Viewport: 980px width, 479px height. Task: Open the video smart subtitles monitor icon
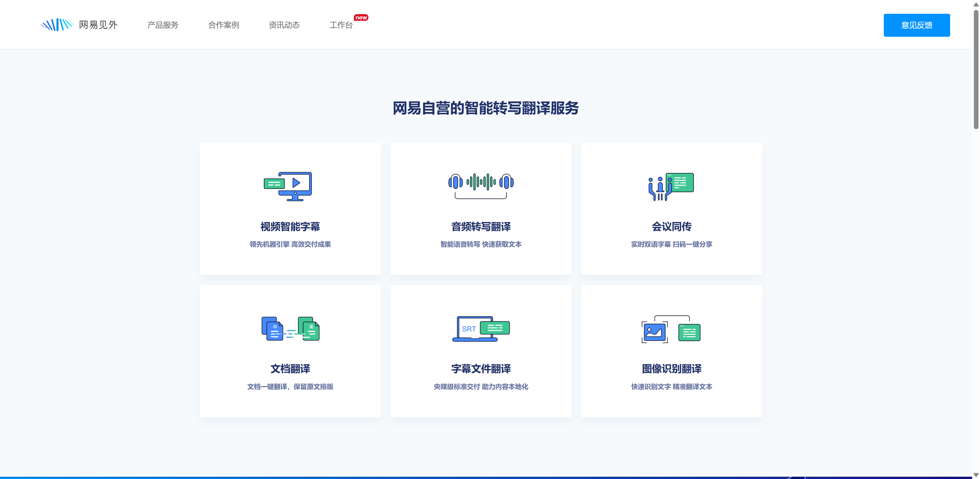pos(288,186)
